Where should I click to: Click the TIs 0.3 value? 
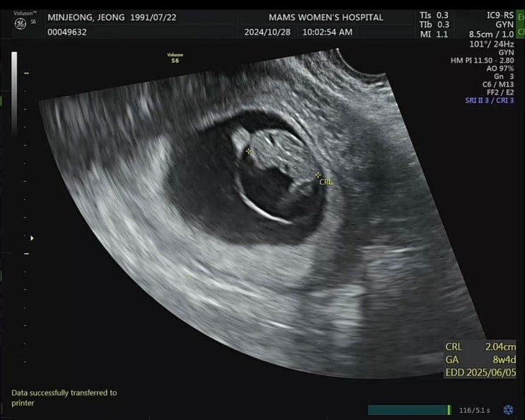click(434, 15)
